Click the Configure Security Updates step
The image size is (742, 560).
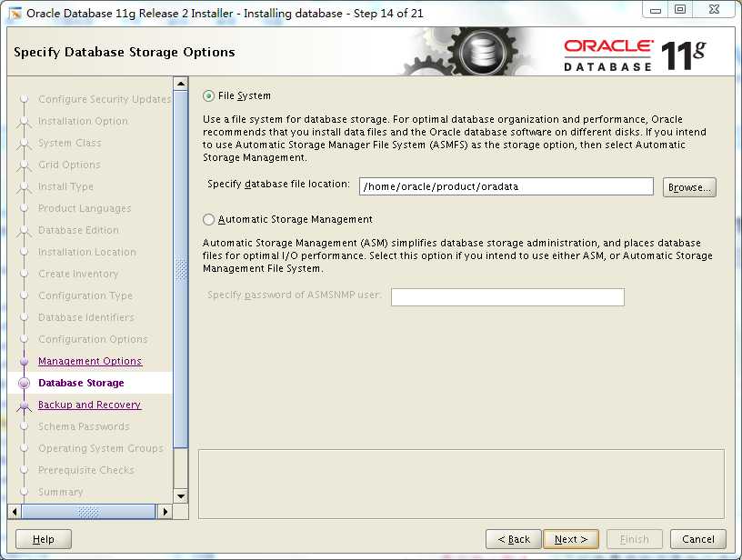[105, 99]
